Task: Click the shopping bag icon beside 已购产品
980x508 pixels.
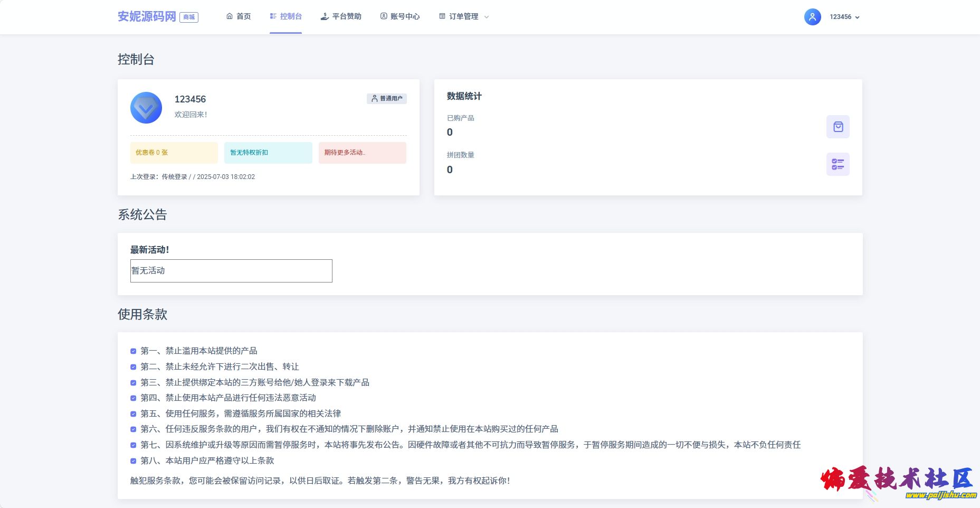Action: [838, 127]
